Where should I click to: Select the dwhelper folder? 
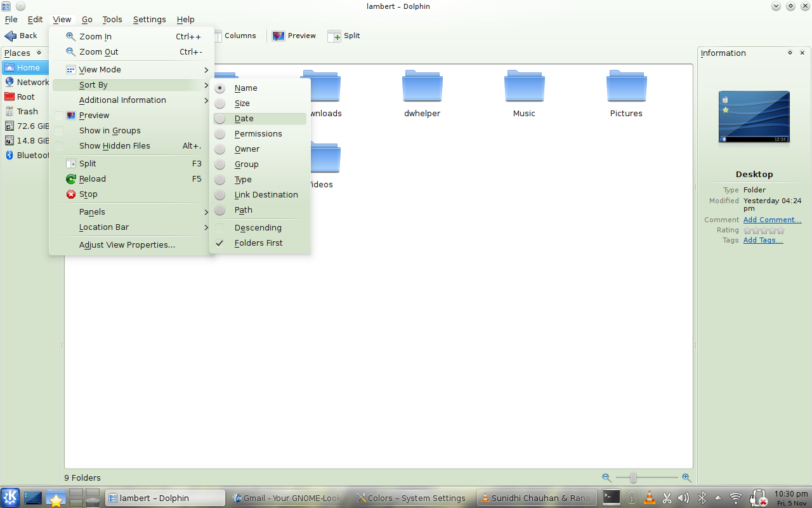422,94
